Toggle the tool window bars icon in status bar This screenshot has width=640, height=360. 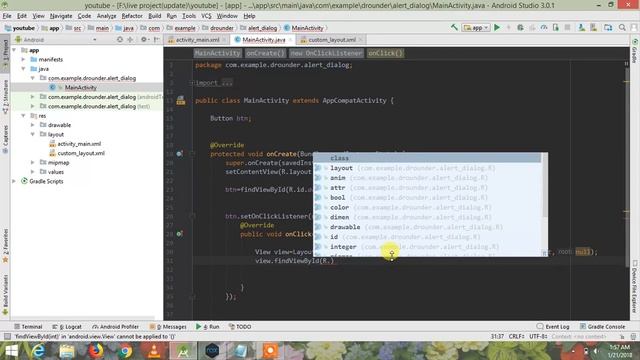click(7, 336)
